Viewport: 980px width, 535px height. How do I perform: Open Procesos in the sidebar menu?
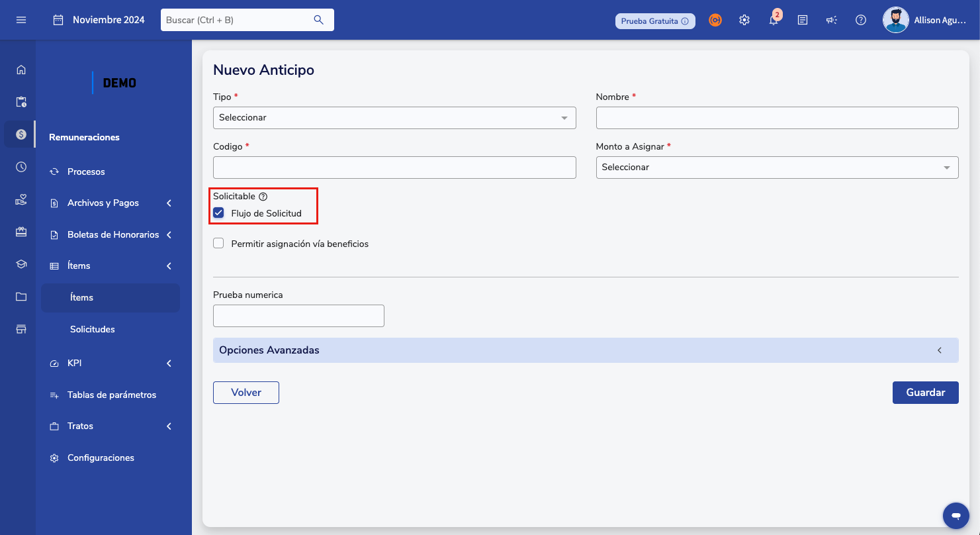pos(86,171)
